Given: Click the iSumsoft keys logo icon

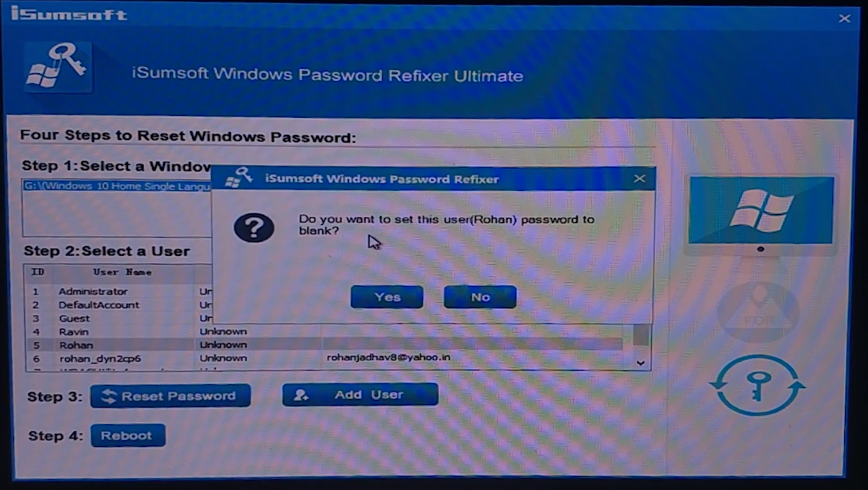Looking at the screenshot, I should [x=58, y=67].
